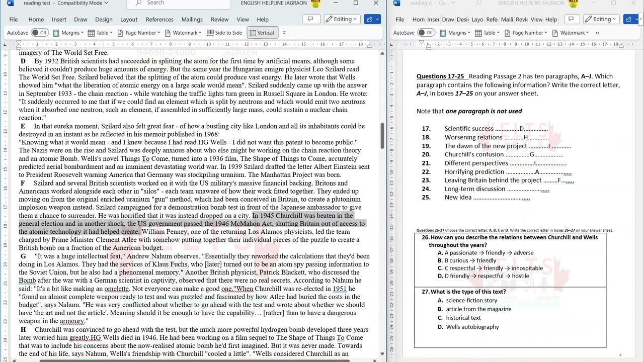
Task: Open Margins dropdown in right window
Action: (x=455, y=33)
